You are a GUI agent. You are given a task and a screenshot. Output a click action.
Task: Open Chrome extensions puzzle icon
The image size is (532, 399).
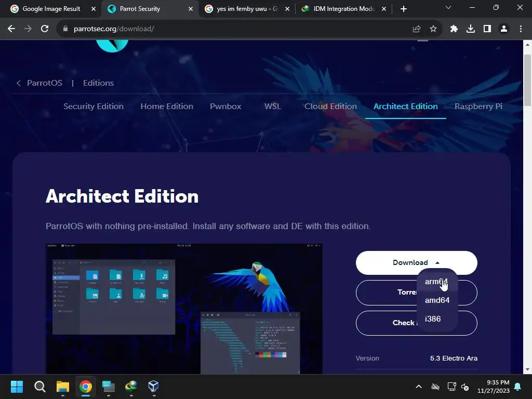454,29
